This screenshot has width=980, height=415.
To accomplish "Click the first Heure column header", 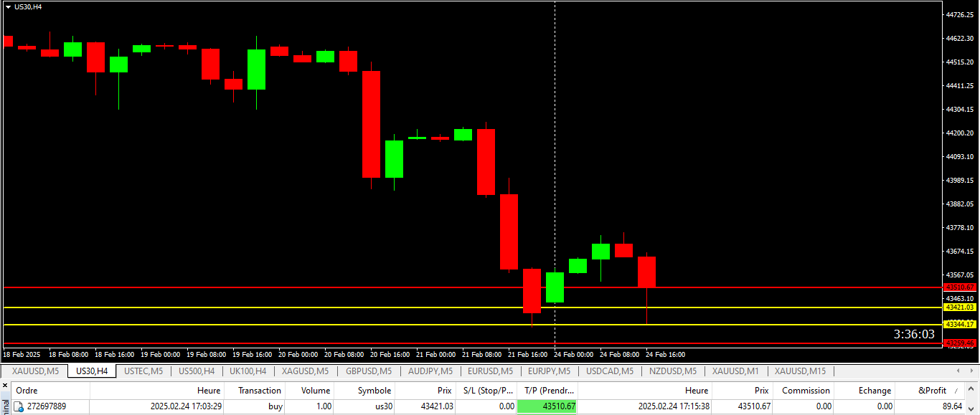I will point(156,391).
